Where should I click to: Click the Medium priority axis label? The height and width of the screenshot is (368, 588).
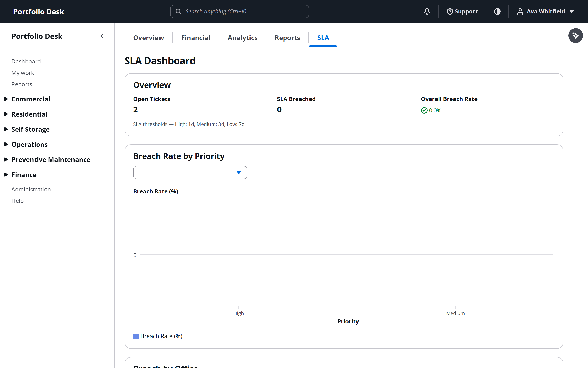455,313
